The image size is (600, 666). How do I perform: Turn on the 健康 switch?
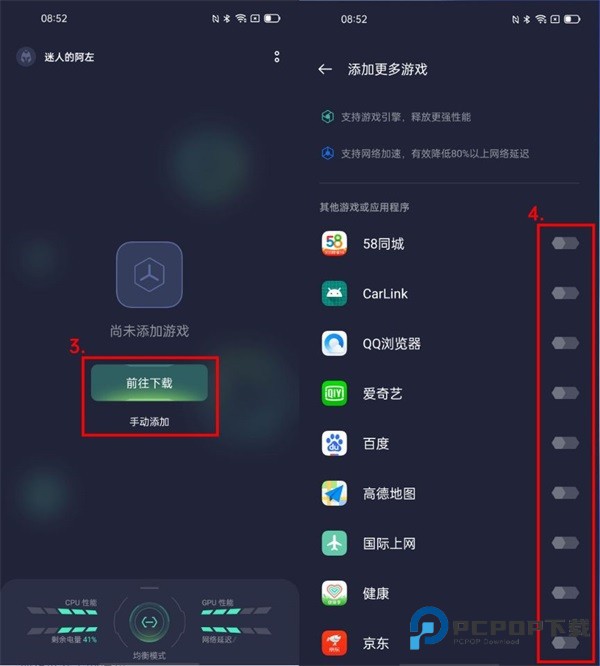[565, 593]
